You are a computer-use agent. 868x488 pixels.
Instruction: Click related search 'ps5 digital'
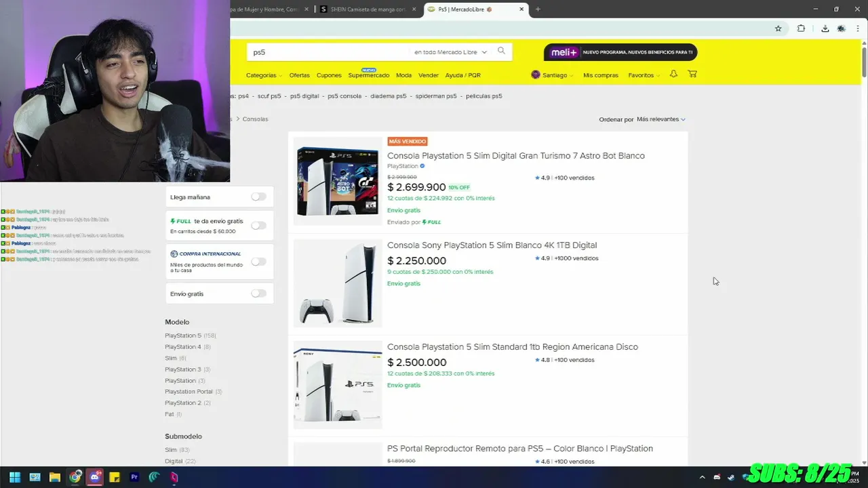304,96
